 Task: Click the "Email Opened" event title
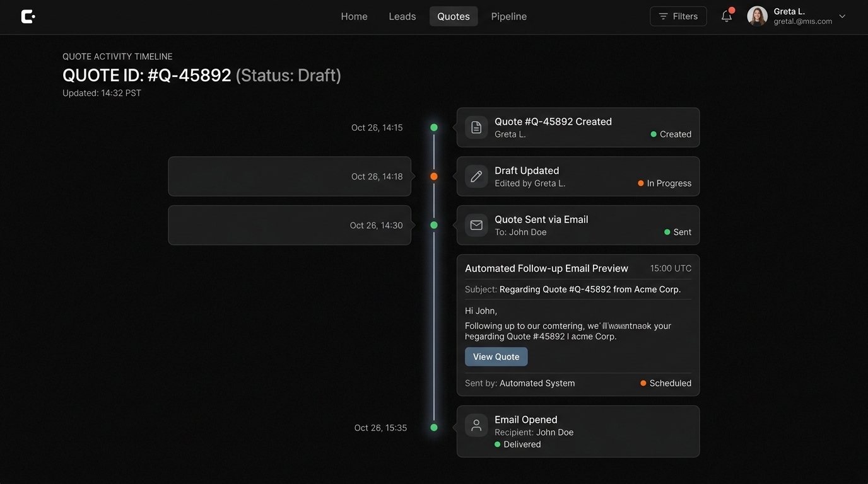point(526,420)
